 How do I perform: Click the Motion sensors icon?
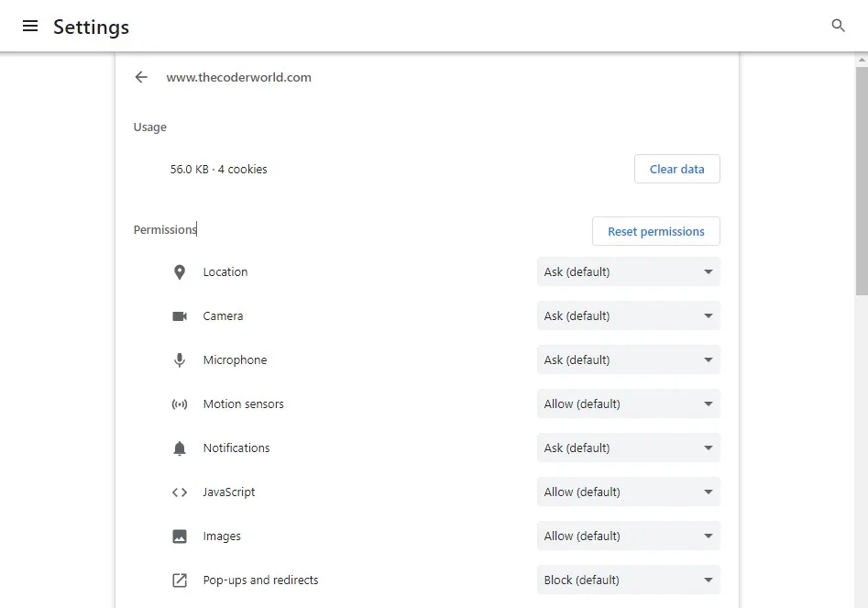pos(180,404)
